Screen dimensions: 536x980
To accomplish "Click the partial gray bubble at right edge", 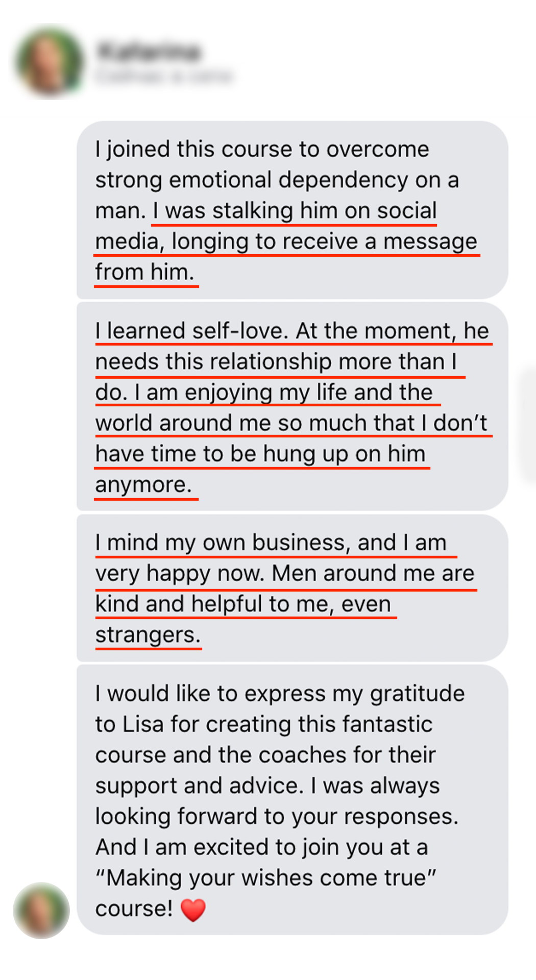I will tap(528, 424).
